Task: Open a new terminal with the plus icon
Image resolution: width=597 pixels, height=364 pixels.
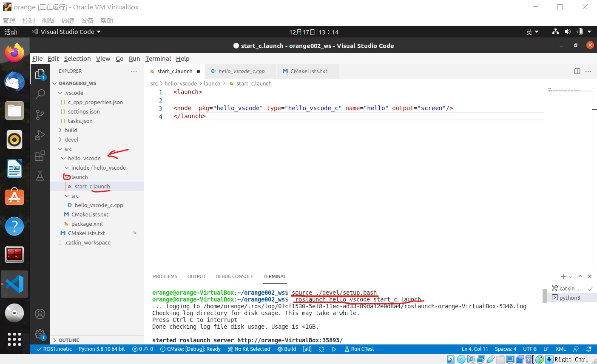Action: [563, 276]
